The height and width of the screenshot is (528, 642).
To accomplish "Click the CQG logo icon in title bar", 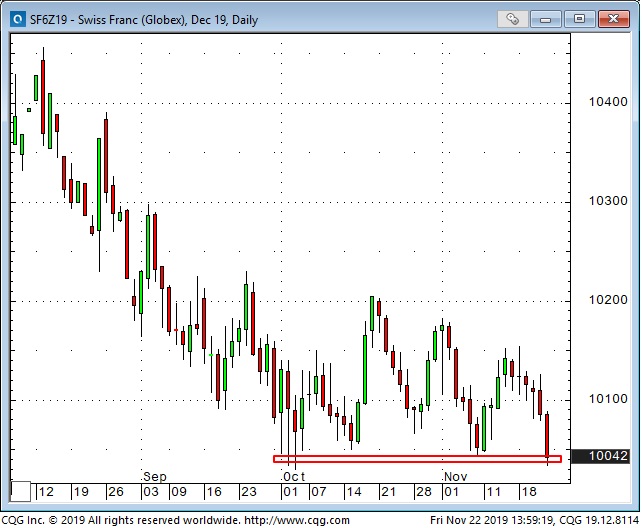I will coord(18,19).
